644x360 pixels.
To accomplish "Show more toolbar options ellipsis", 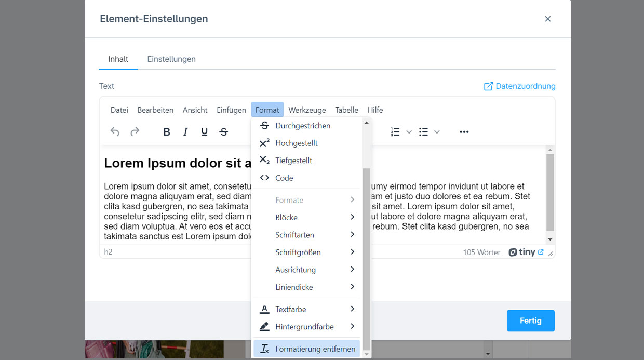I will click(x=464, y=132).
